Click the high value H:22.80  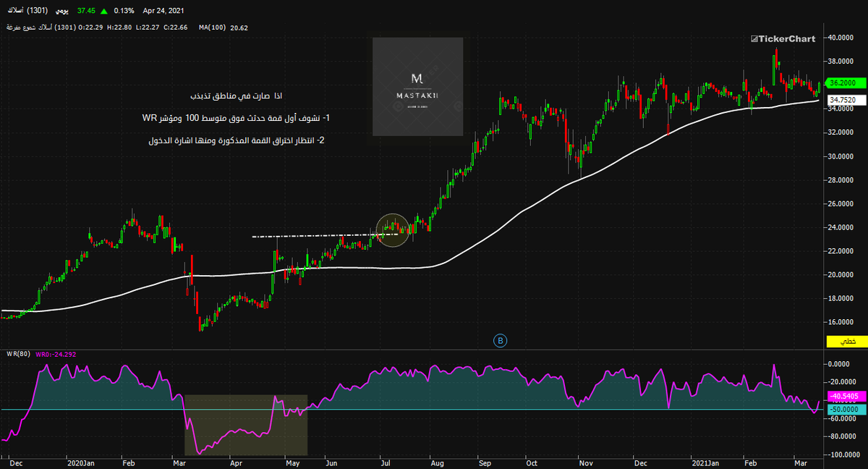coord(119,28)
